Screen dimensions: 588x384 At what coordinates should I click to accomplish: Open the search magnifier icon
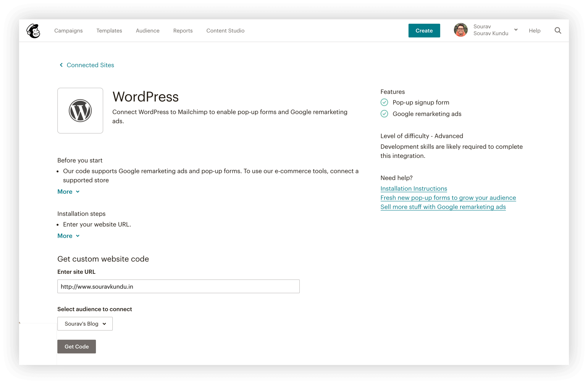pos(558,31)
